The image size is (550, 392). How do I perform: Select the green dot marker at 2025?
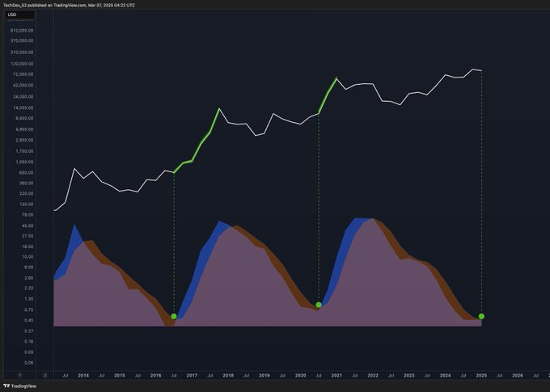[x=481, y=316]
